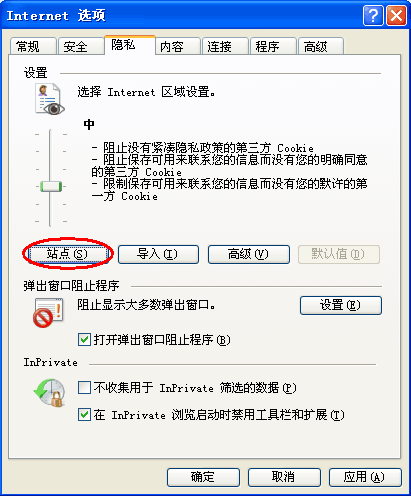Click the 站点(S) button
Viewport: 411px width, 496px height.
point(68,254)
